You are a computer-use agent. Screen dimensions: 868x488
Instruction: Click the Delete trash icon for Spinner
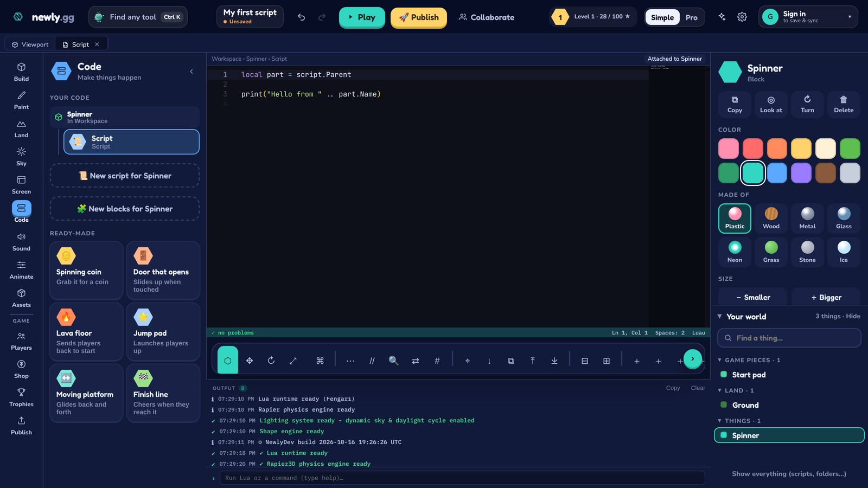click(844, 104)
